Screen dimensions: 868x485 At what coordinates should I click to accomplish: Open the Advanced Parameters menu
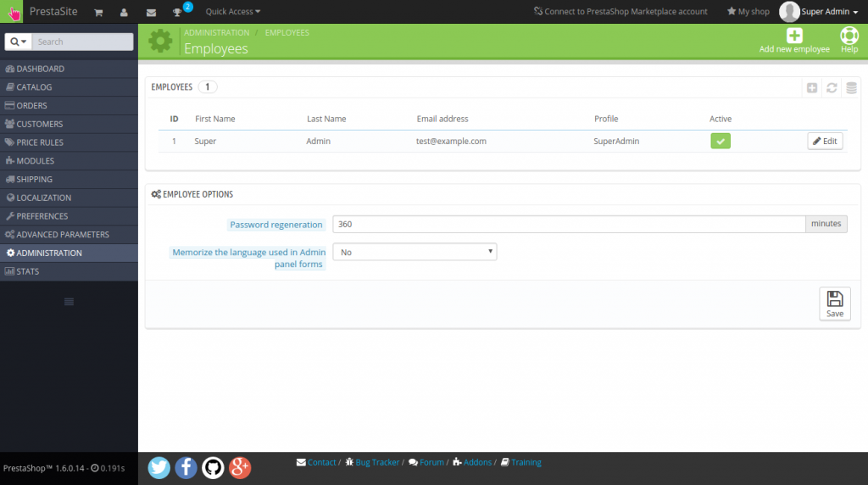pos(69,234)
